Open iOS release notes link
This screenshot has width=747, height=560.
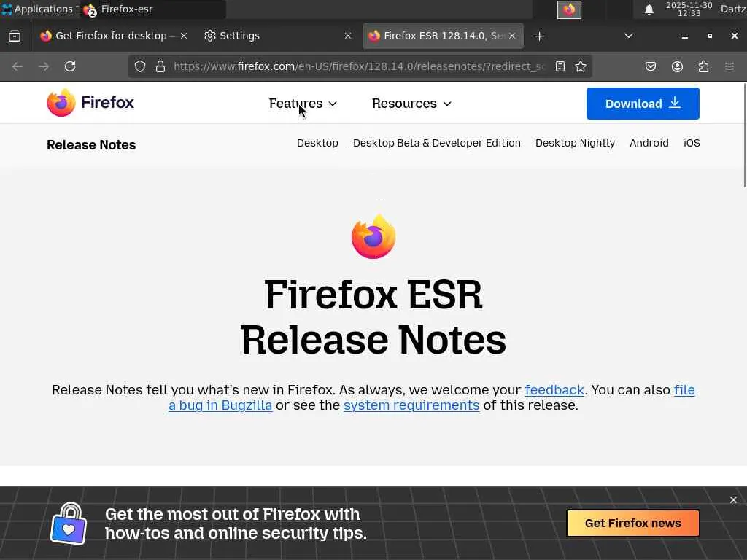(692, 143)
